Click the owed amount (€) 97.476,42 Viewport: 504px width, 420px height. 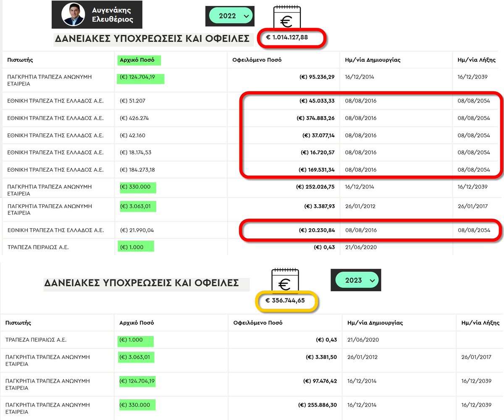(320, 381)
